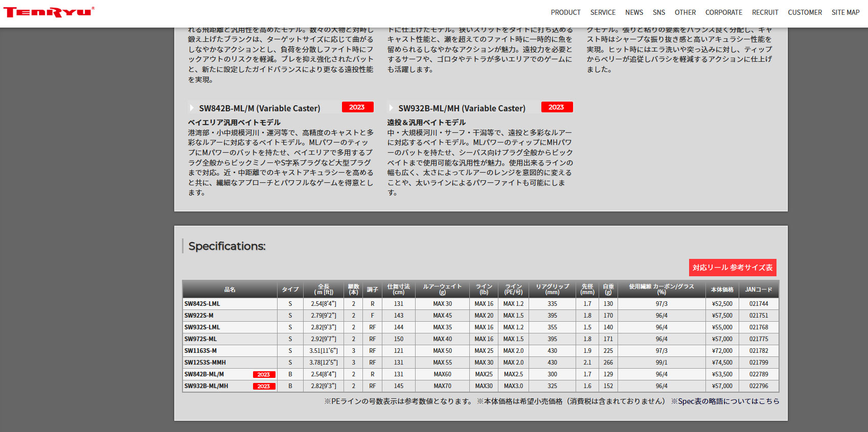The image size is (868, 432).
Task: Click the ¥72,000 price cell
Action: (x=722, y=350)
